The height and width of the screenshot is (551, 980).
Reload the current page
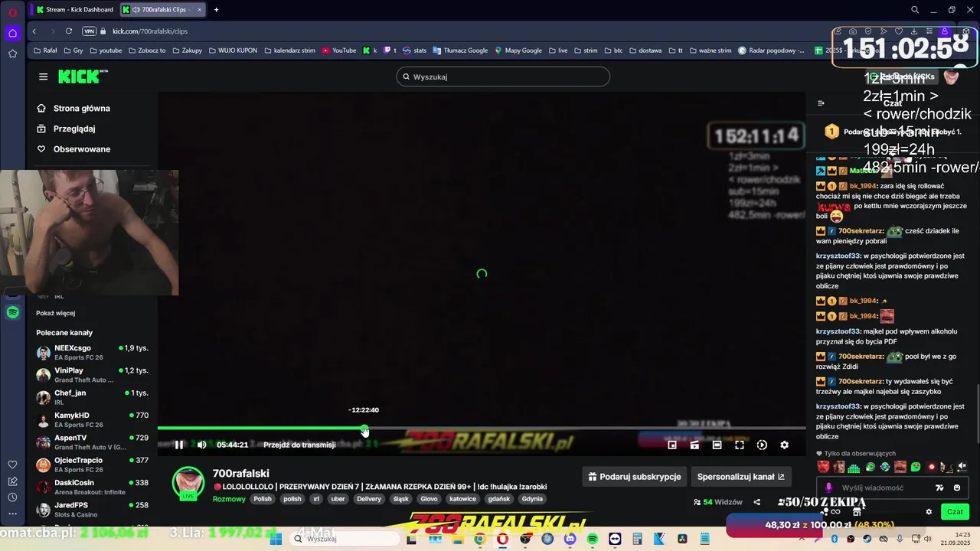tap(69, 31)
